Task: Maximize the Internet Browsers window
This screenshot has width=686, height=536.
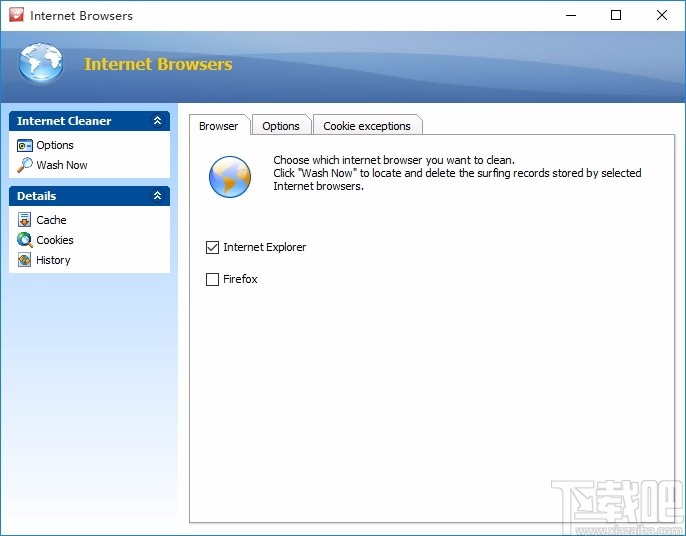Action: (616, 15)
